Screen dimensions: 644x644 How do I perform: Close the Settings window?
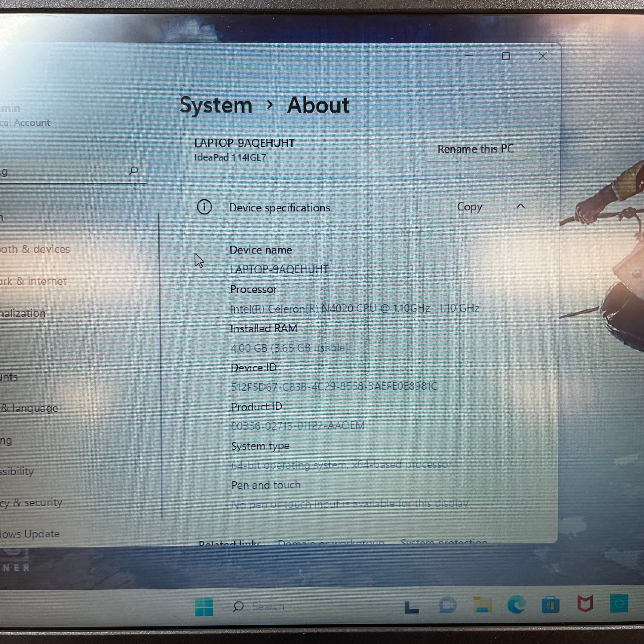click(543, 56)
